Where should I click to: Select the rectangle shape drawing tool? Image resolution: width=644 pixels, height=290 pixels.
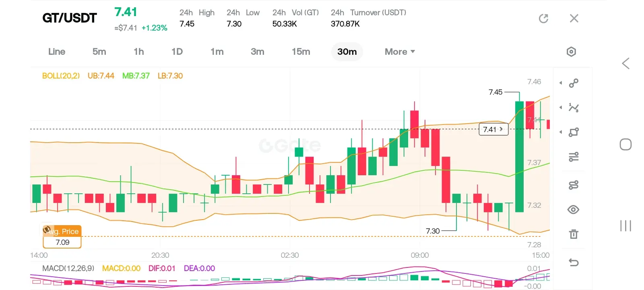pos(574,132)
